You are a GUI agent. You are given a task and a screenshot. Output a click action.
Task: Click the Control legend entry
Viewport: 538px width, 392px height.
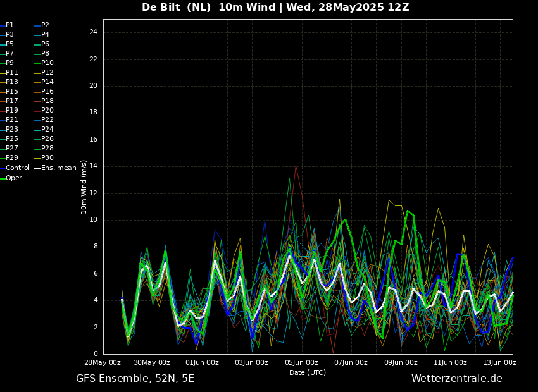(17, 168)
